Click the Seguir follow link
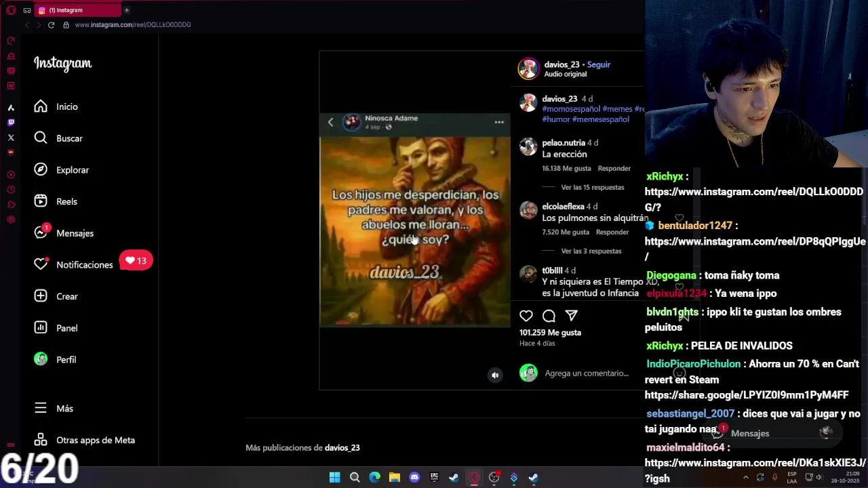 [x=599, y=64]
